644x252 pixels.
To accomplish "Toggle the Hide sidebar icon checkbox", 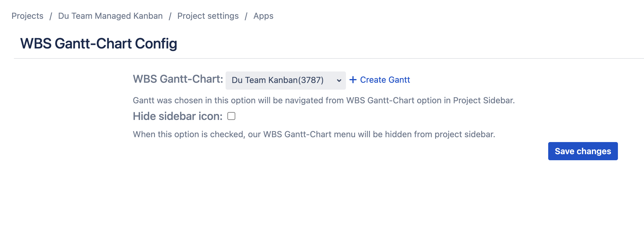I will pyautogui.click(x=231, y=116).
